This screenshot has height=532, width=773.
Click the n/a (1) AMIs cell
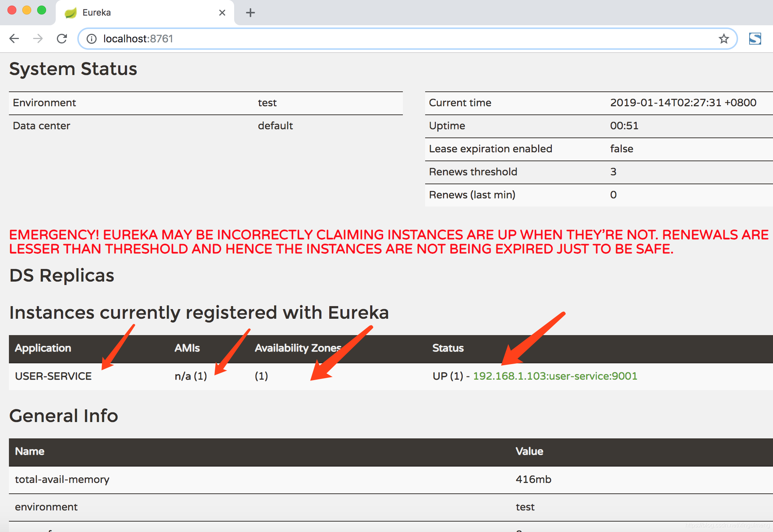pyautogui.click(x=191, y=376)
